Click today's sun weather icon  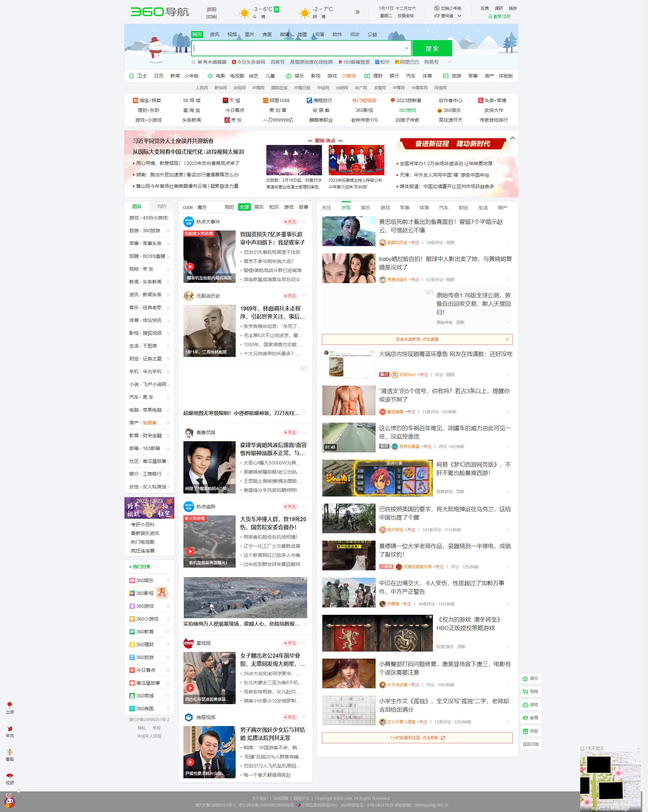click(x=245, y=12)
